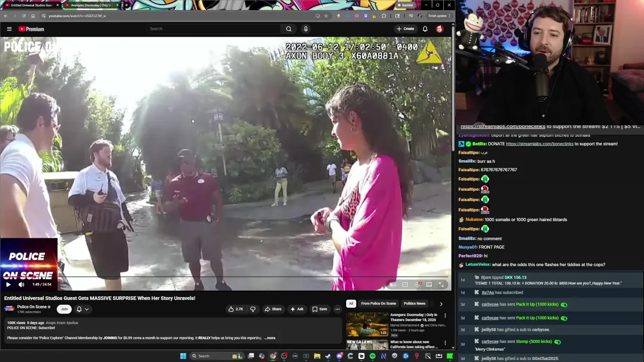Click the Gemini button in title bar
The image size is (644, 362).
(x=405, y=5)
